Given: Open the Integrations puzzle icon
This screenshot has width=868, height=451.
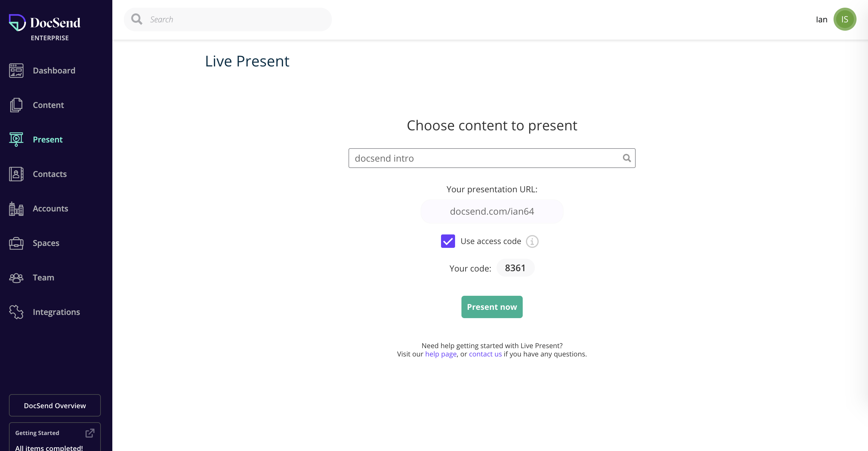Looking at the screenshot, I should [16, 312].
